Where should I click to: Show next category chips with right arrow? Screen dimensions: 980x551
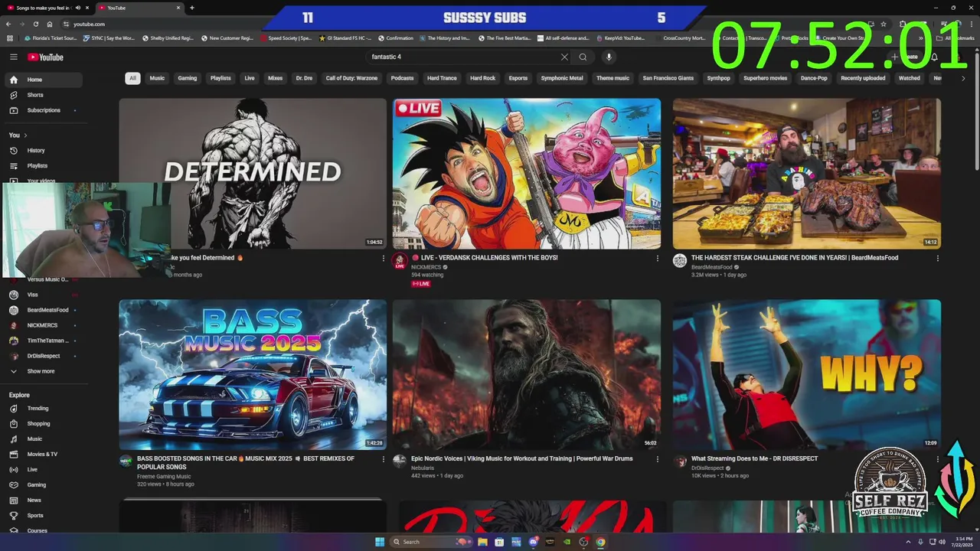click(x=963, y=78)
